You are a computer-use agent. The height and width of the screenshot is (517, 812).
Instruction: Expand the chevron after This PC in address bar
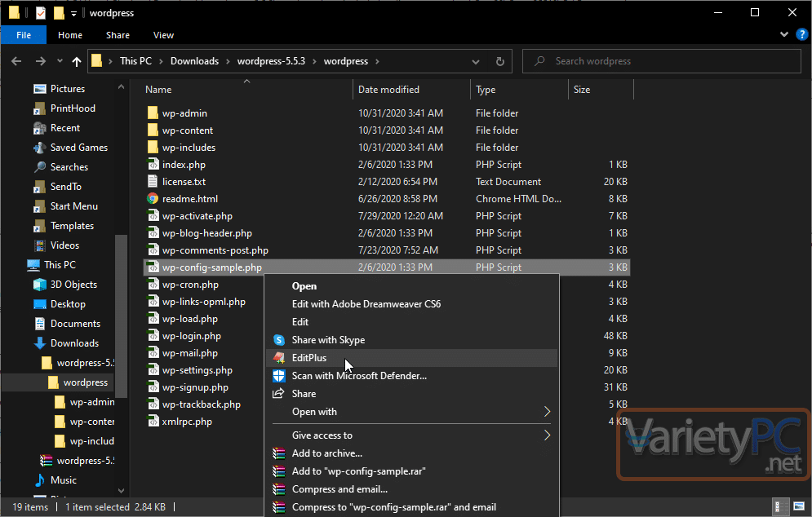pyautogui.click(x=161, y=62)
